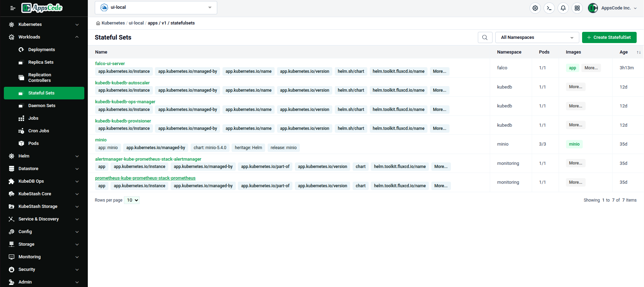The image size is (644, 287).
Task: Open kubedb-kubedb-provisioner link
Action: click(x=123, y=121)
